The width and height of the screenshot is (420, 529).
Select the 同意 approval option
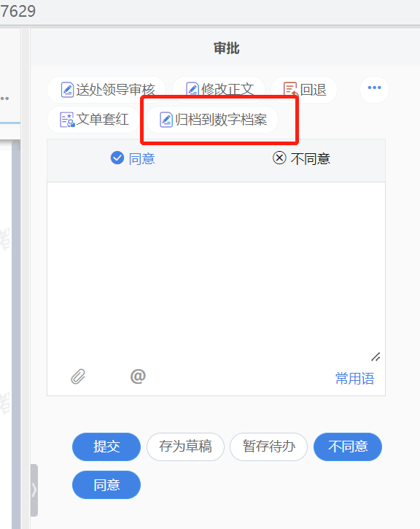coord(133,158)
